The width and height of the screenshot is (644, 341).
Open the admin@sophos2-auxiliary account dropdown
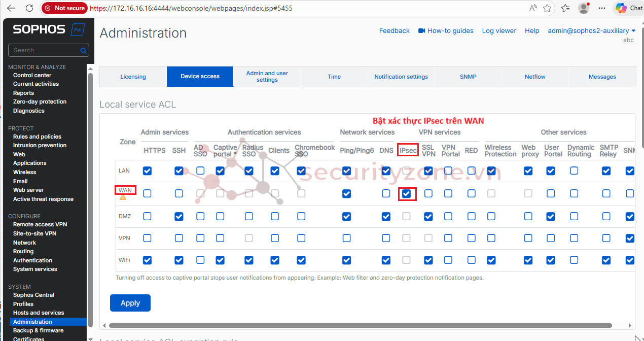click(591, 31)
